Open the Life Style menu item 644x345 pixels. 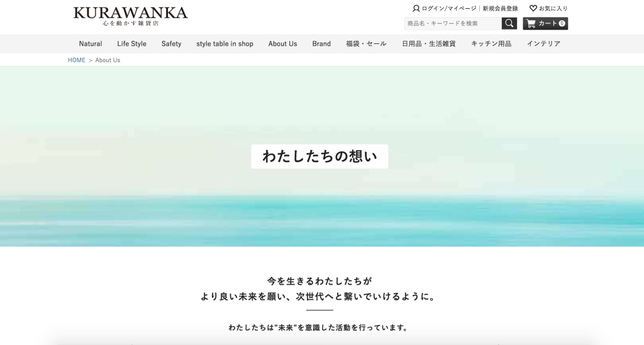[x=131, y=43]
